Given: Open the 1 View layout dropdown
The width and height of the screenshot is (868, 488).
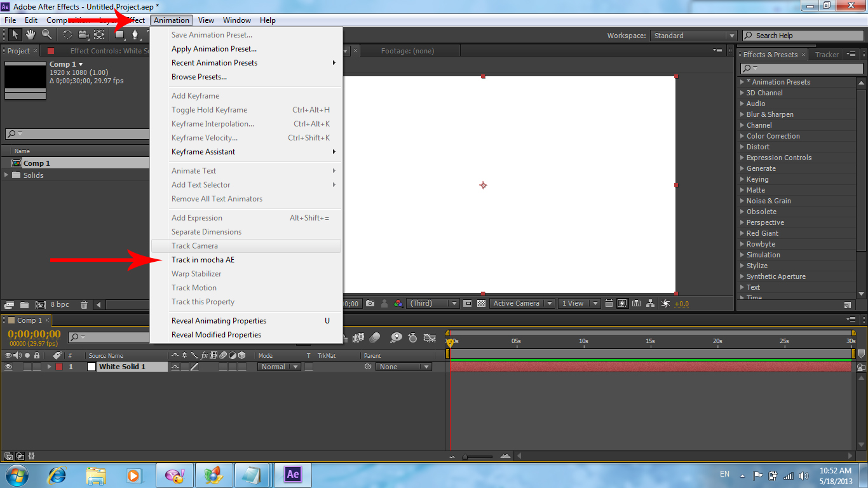Looking at the screenshot, I should click(580, 304).
